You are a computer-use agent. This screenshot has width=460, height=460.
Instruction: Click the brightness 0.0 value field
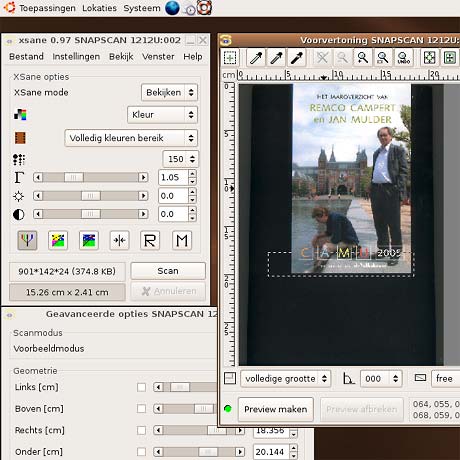[173, 196]
